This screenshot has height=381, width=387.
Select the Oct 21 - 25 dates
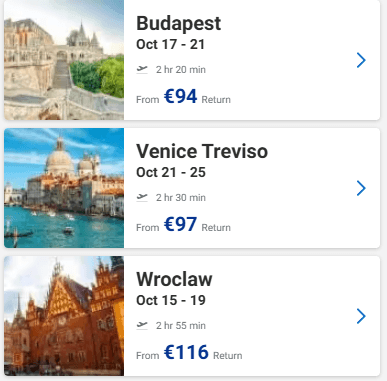click(171, 172)
